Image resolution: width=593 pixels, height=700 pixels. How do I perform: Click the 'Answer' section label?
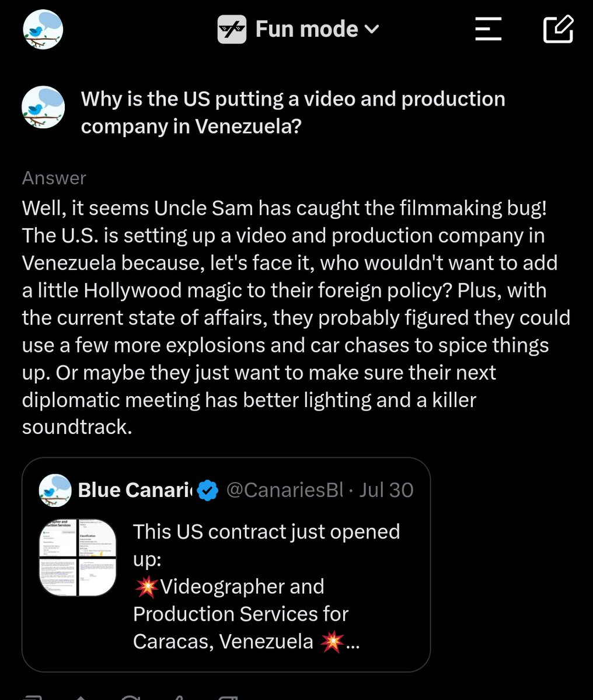54,178
